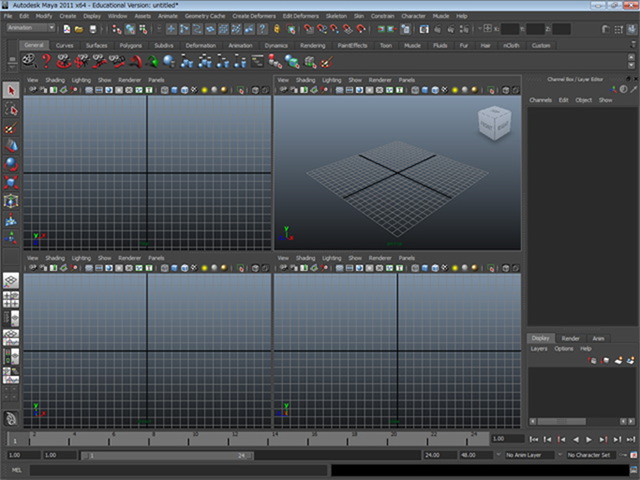Select Display radio tab in Layer Editor

(x=540, y=338)
